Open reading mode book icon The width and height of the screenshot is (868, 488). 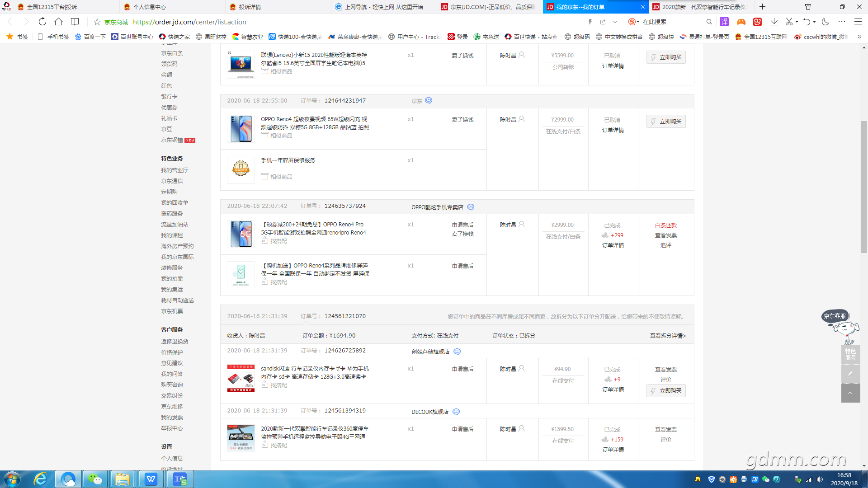[75, 22]
